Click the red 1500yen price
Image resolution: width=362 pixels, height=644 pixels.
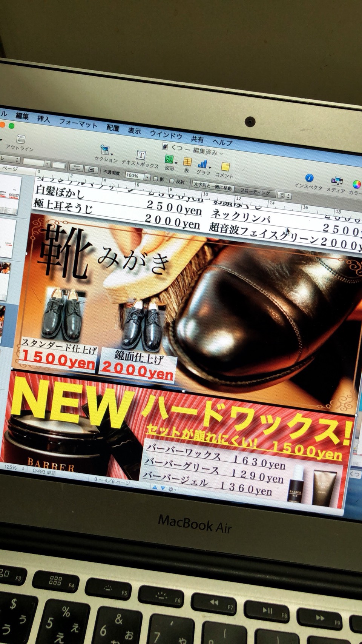pos(58,360)
